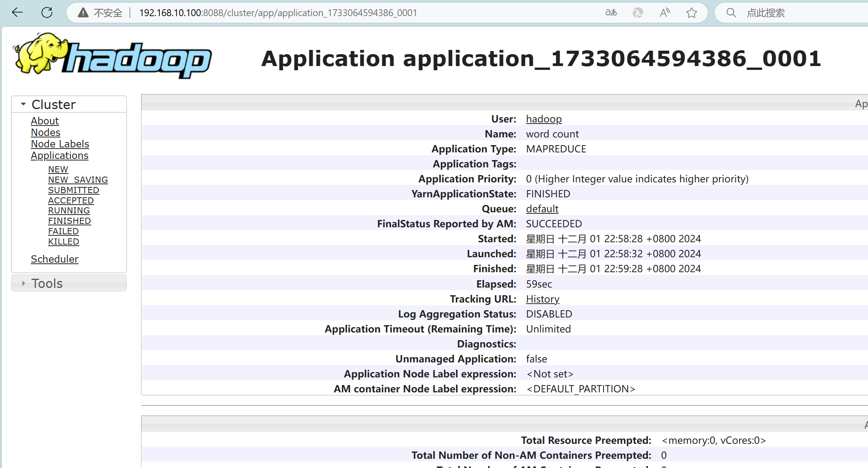This screenshot has height=468, width=868.
Task: Collapse the Cluster sidebar section
Action: click(23, 104)
